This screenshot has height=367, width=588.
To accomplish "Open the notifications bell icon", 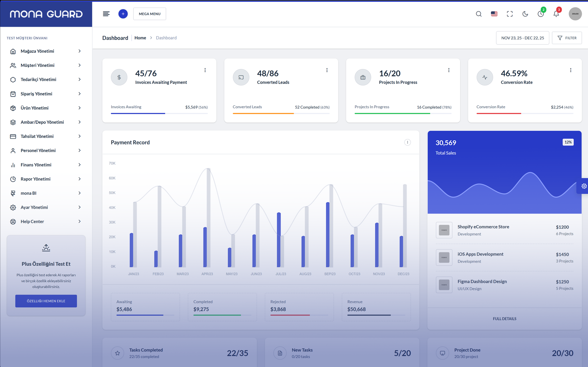I will 556,14.
